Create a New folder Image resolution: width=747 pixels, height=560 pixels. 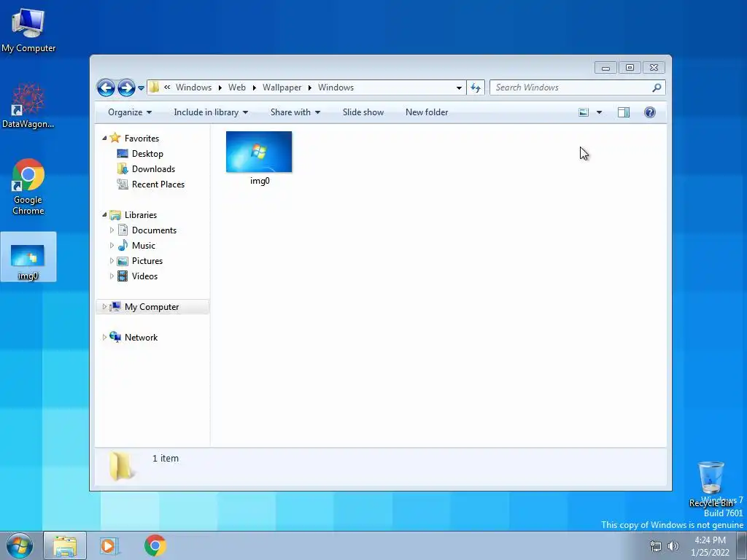tap(426, 112)
